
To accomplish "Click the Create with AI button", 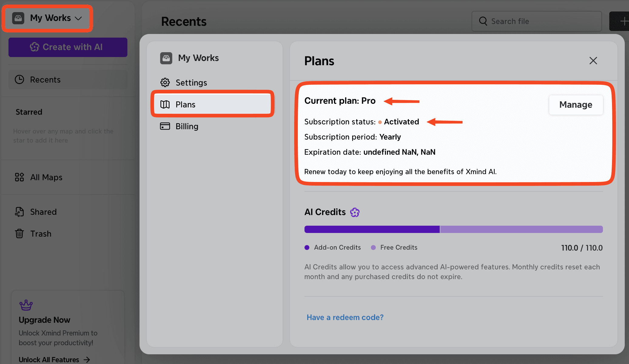I will (68, 47).
